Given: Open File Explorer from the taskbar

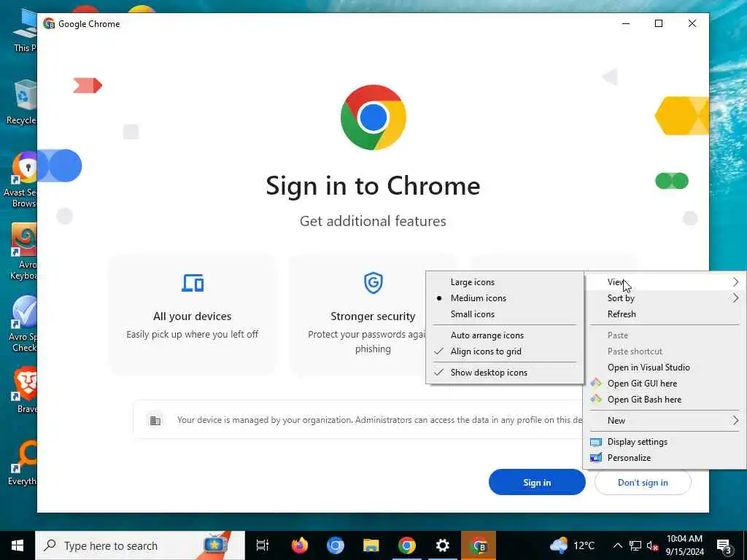Looking at the screenshot, I should tap(371, 545).
